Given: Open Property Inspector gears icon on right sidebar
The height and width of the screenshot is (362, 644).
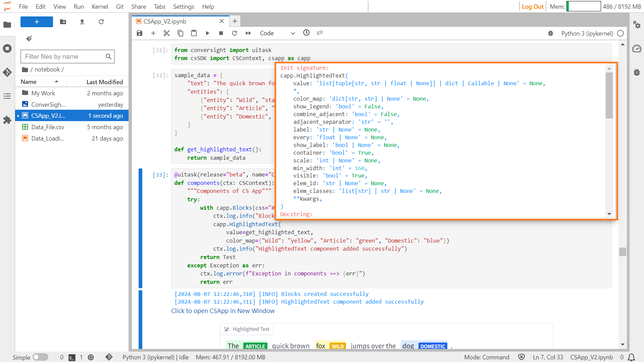Looking at the screenshot, I should coord(637,24).
